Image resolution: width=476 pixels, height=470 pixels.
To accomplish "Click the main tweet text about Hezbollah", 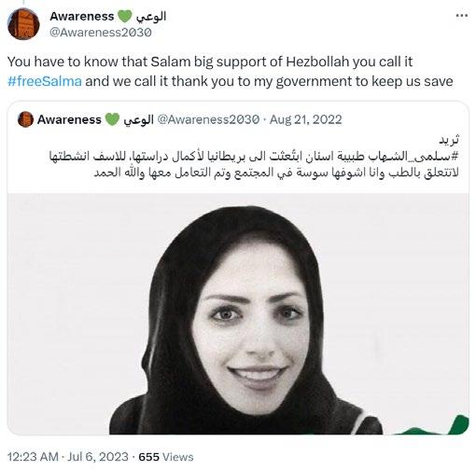I will coord(231,72).
